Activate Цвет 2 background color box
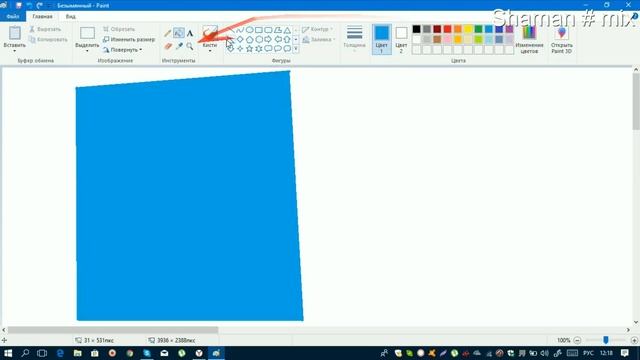This screenshot has height=360, width=640. click(401, 39)
